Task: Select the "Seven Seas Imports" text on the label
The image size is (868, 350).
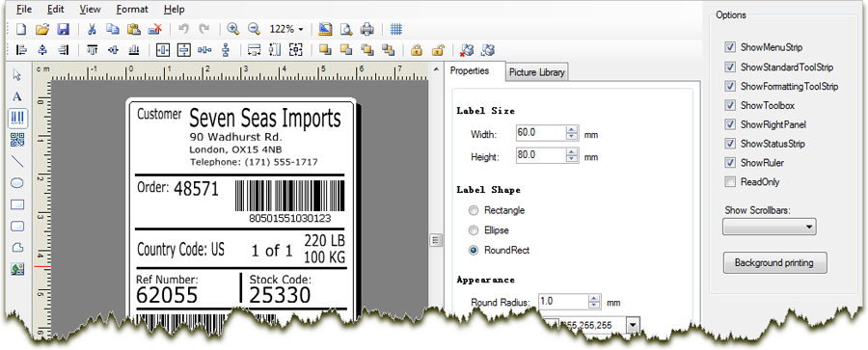Action: 264,118
